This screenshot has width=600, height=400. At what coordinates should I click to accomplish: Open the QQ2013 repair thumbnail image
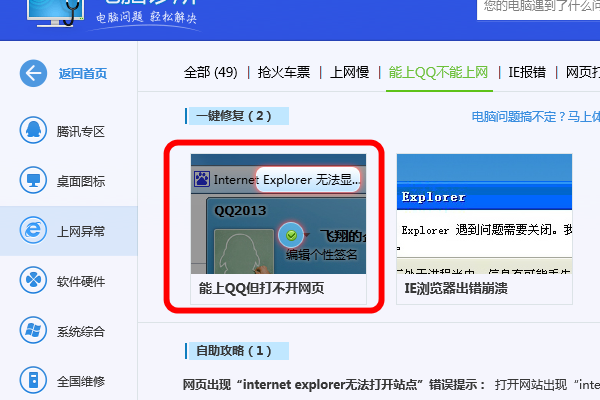278,214
